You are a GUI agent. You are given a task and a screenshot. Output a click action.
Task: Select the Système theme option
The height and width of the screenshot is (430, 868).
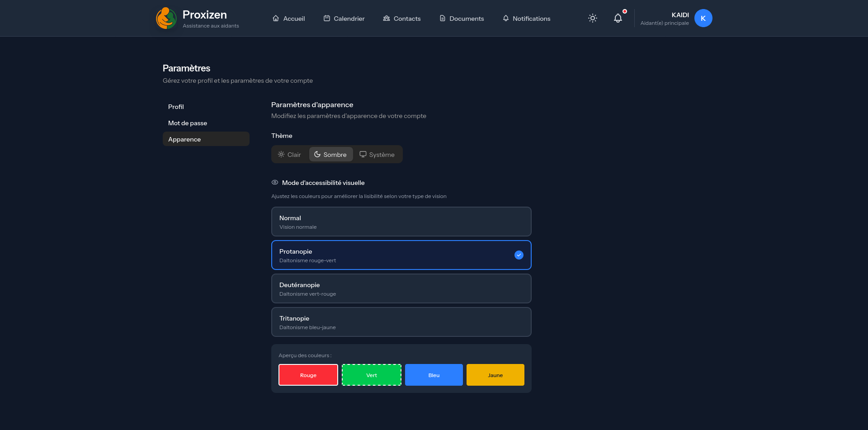tap(377, 154)
